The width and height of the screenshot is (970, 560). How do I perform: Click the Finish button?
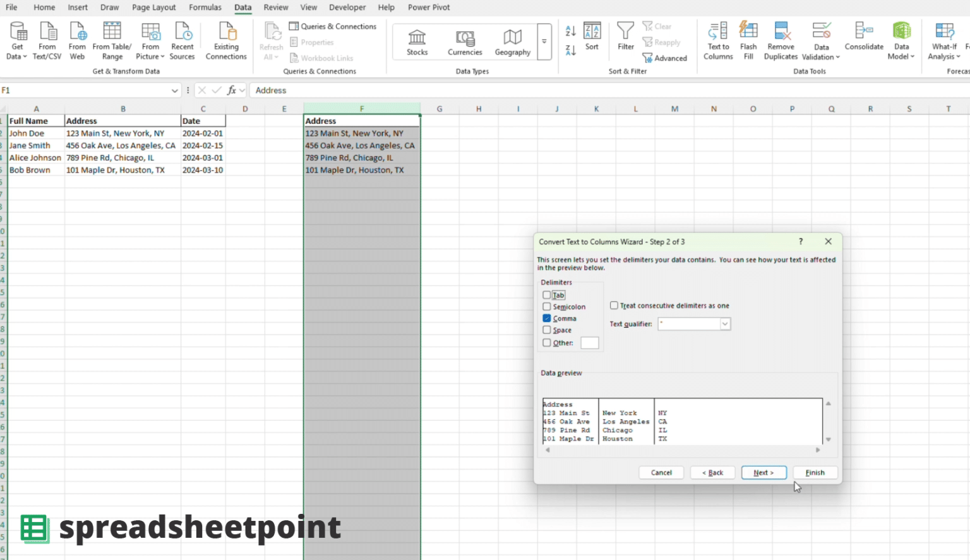[815, 472]
